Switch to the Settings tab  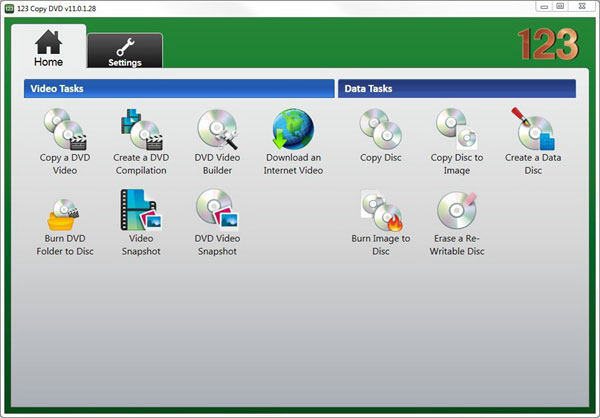[125, 52]
